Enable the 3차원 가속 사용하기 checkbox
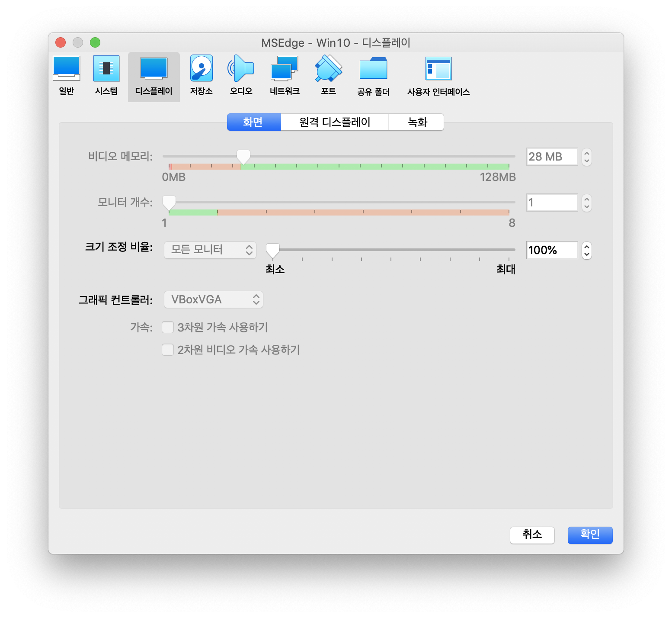This screenshot has width=672, height=618. 168,327
